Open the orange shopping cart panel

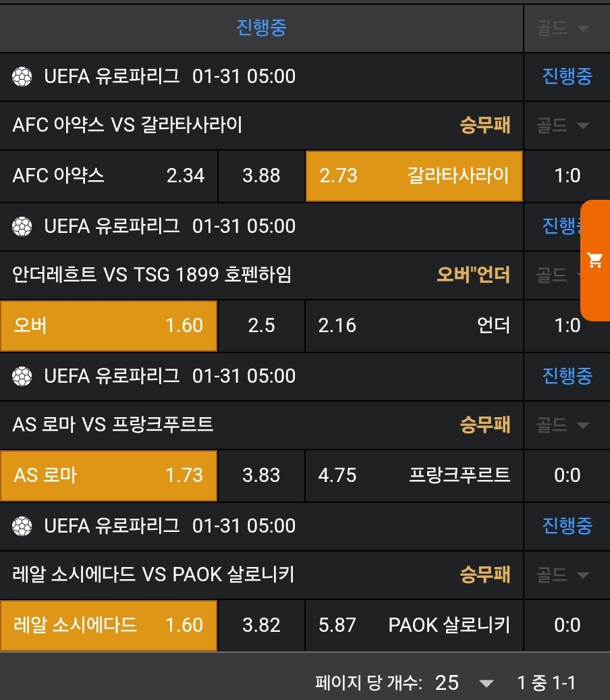[x=595, y=260]
